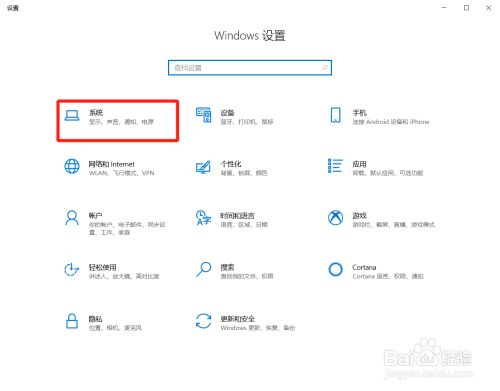Viewport: 500px width, 391px height.
Task: Open the 帐户 (Accounts) person icon
Action: [72, 218]
